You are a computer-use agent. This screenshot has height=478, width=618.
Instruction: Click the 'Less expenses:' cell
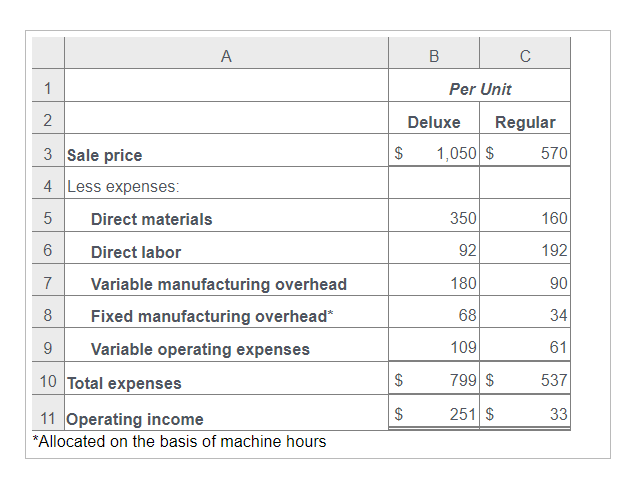226,183
